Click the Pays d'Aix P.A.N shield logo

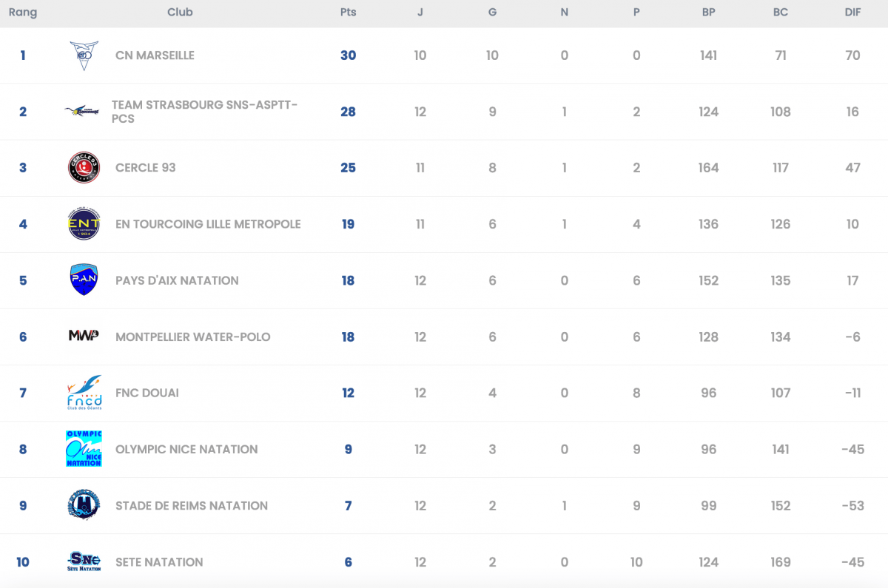[84, 280]
